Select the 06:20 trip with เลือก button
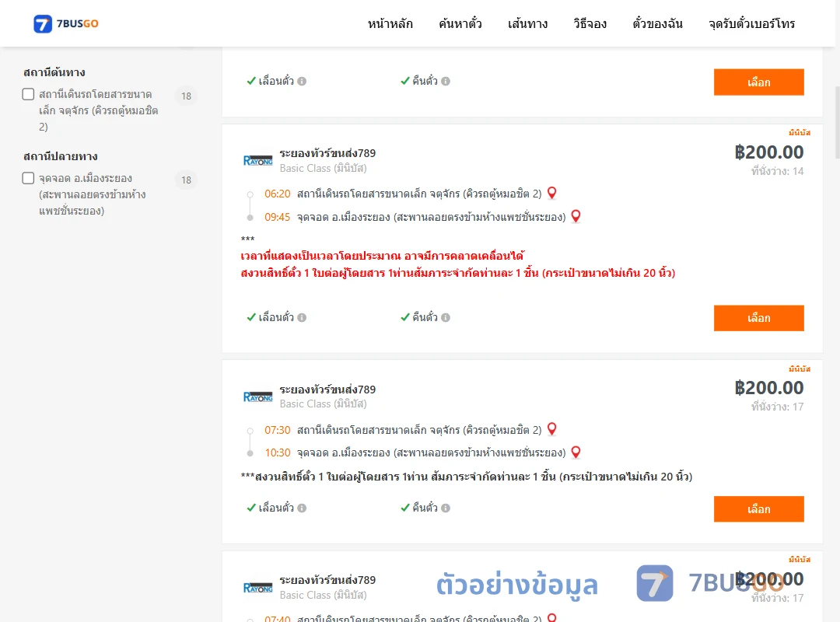The height and width of the screenshot is (622, 840). [x=758, y=318]
